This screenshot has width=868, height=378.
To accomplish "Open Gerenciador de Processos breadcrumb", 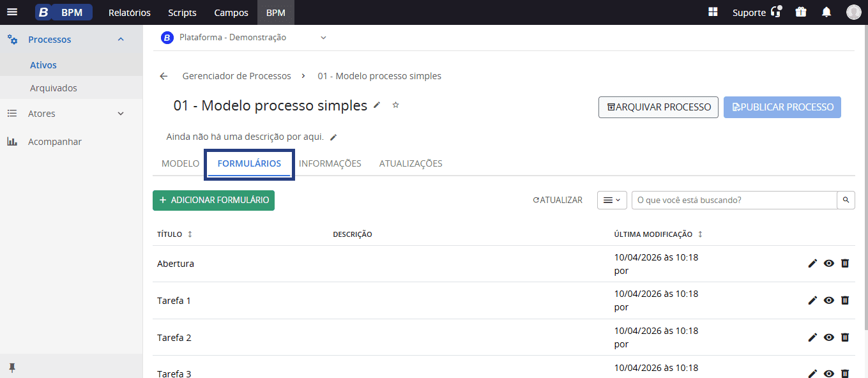I will 237,76.
